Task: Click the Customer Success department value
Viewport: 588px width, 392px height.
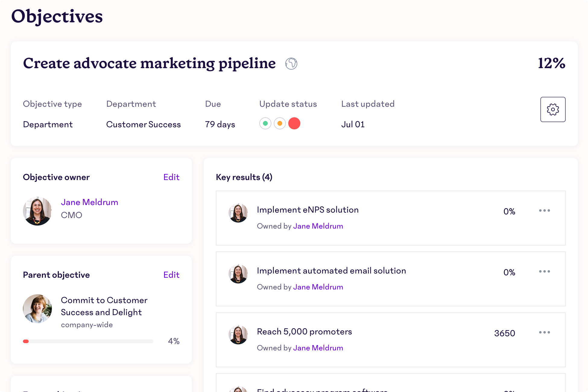Action: pyautogui.click(x=144, y=124)
